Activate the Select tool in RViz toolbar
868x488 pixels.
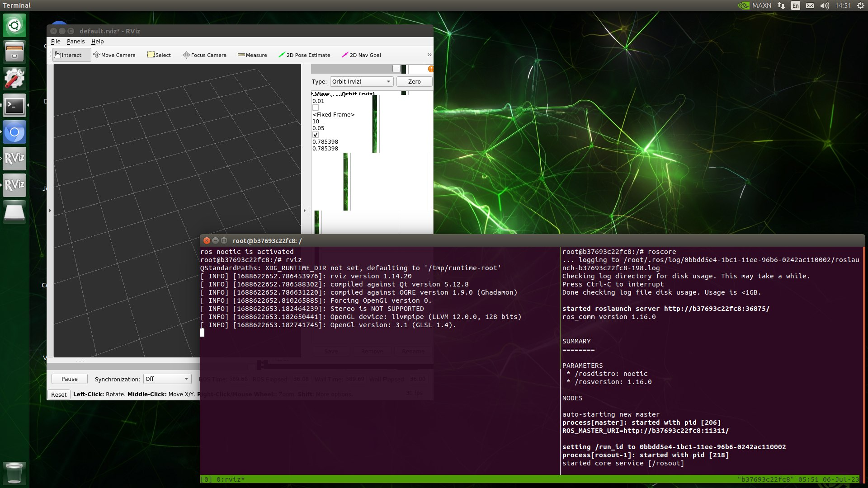[x=159, y=55]
